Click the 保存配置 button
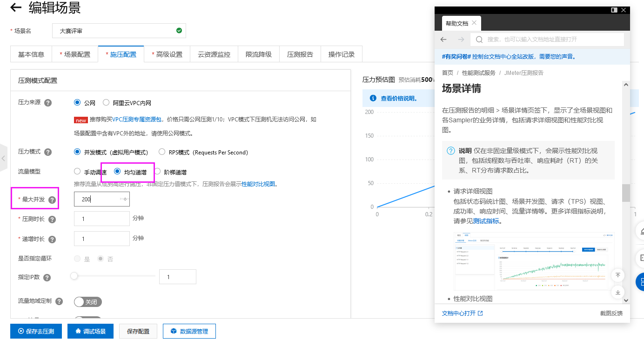This screenshot has height=340, width=644. click(x=138, y=331)
